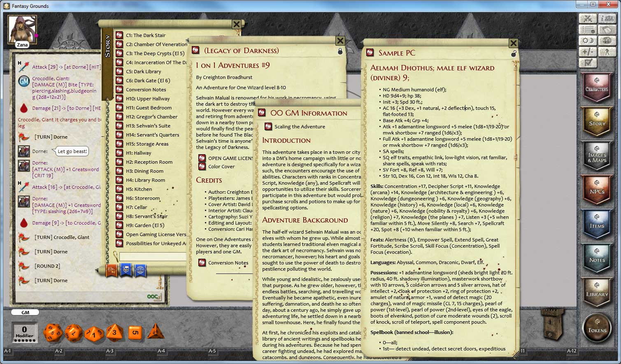Image resolution: width=621 pixels, height=364 pixels.
Task: Open the Library sidebar panel
Action: coord(597,293)
